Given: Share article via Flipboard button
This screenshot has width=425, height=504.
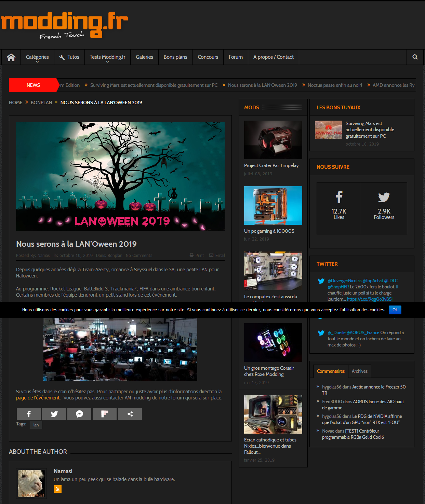Looking at the screenshot, I should (x=105, y=414).
